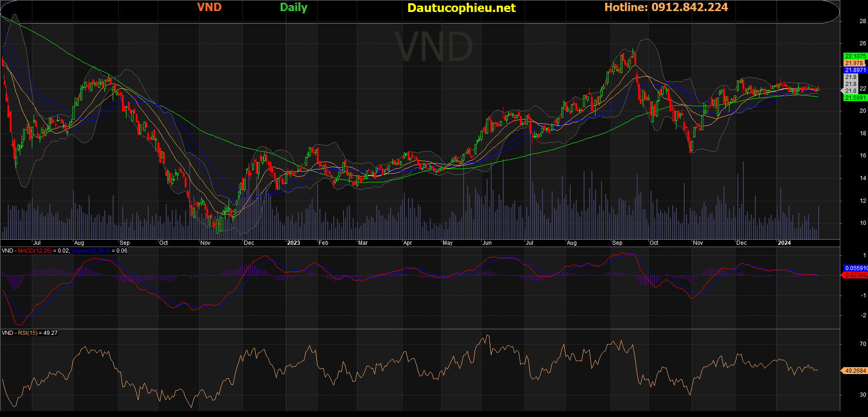Jump to the 2023 year marker
This screenshot has height=417, width=868.
point(293,243)
